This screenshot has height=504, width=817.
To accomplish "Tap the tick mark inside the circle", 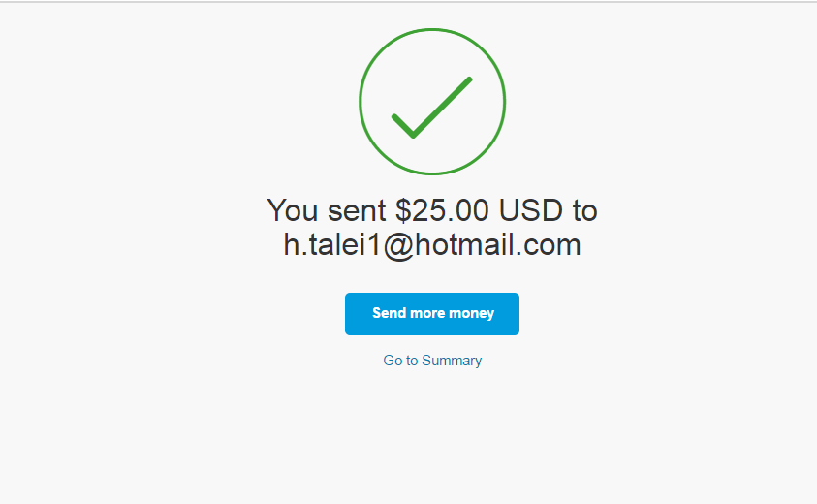I will [x=432, y=108].
